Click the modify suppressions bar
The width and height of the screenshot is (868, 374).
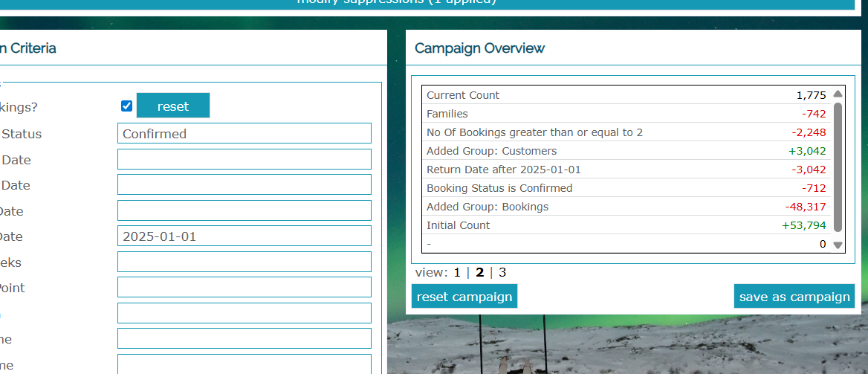pyautogui.click(x=428, y=4)
